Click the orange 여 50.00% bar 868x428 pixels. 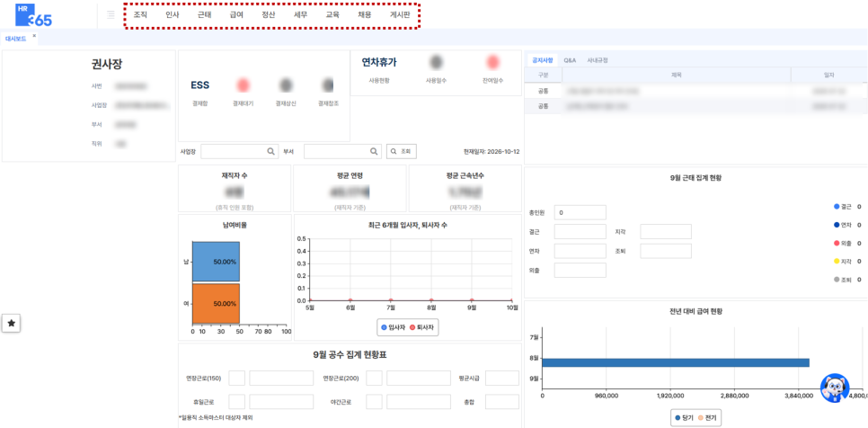tap(216, 303)
